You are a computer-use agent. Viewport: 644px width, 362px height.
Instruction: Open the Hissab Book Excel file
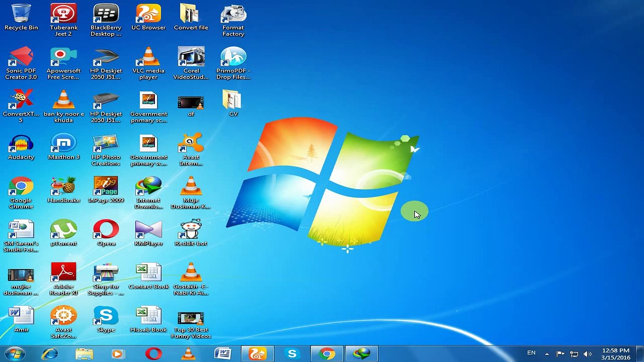click(x=148, y=320)
